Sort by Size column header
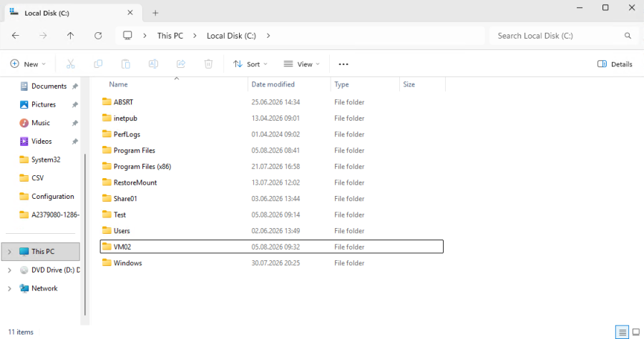 [409, 84]
